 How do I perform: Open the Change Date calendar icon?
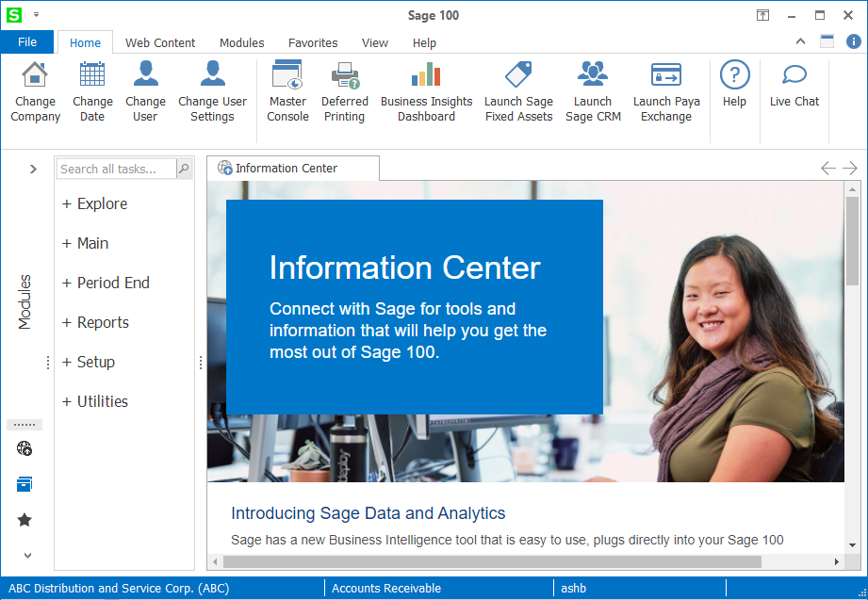click(x=92, y=75)
